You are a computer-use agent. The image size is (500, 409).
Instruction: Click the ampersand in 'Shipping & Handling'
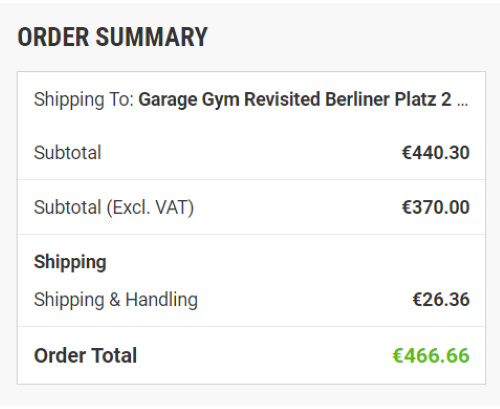click(115, 299)
